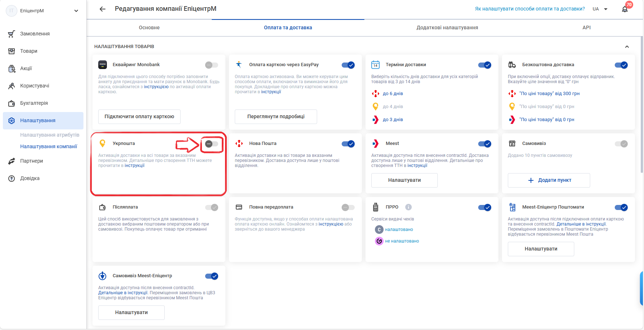Image resolution: width=644 pixels, height=330 pixels.
Task: Toggle the Терміни доставки switch
Action: tap(485, 65)
